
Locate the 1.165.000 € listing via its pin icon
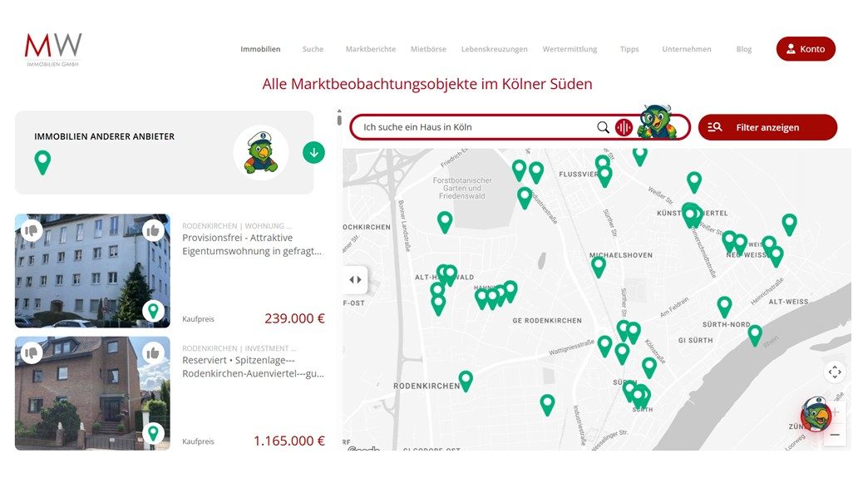[x=153, y=433]
